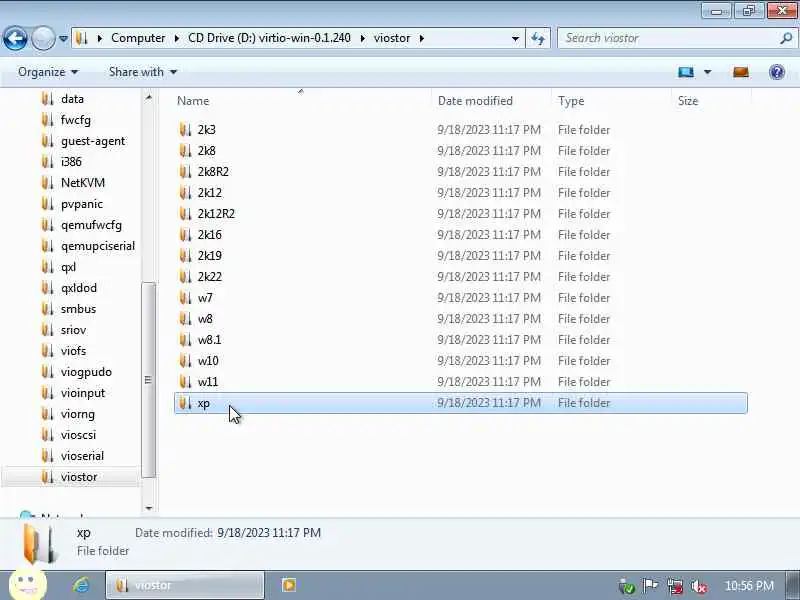Viewport: 800px width, 600px height.
Task: Select the w7 folder icon
Action: coord(185,297)
